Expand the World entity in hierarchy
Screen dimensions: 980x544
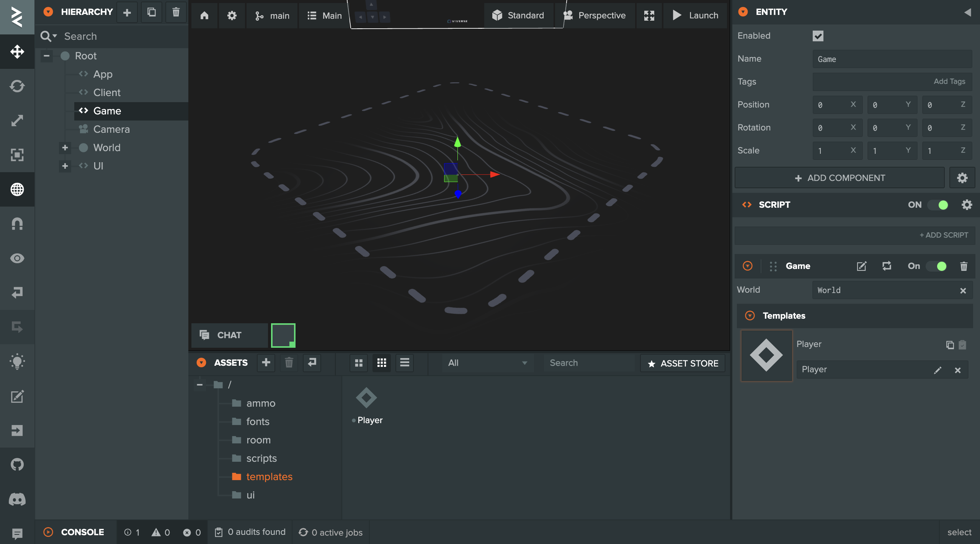tap(65, 148)
